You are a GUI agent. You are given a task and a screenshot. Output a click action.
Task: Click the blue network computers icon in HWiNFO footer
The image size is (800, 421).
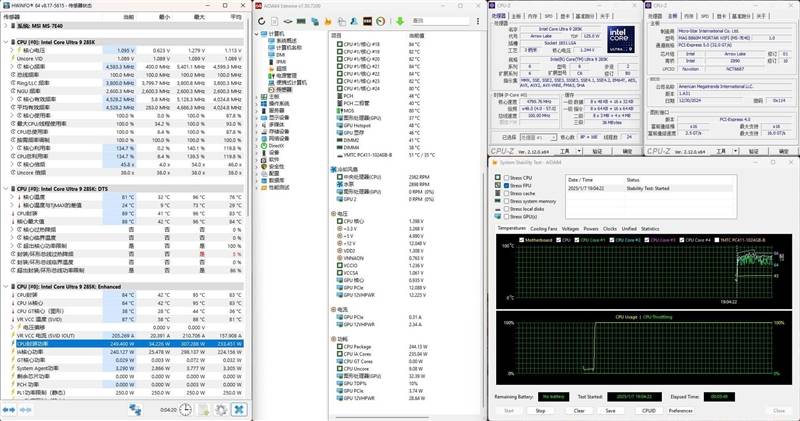pyautogui.click(x=135, y=409)
